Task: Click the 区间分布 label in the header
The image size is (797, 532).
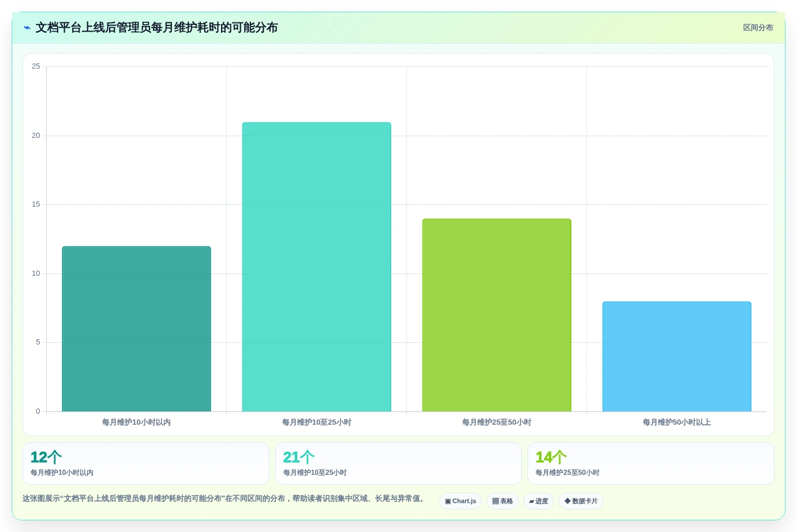Action: tap(758, 28)
